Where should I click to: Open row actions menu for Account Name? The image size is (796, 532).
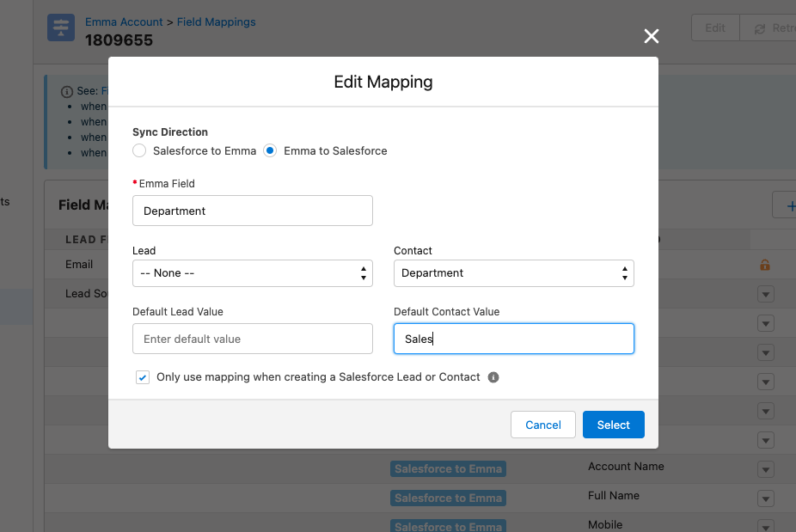coord(765,469)
